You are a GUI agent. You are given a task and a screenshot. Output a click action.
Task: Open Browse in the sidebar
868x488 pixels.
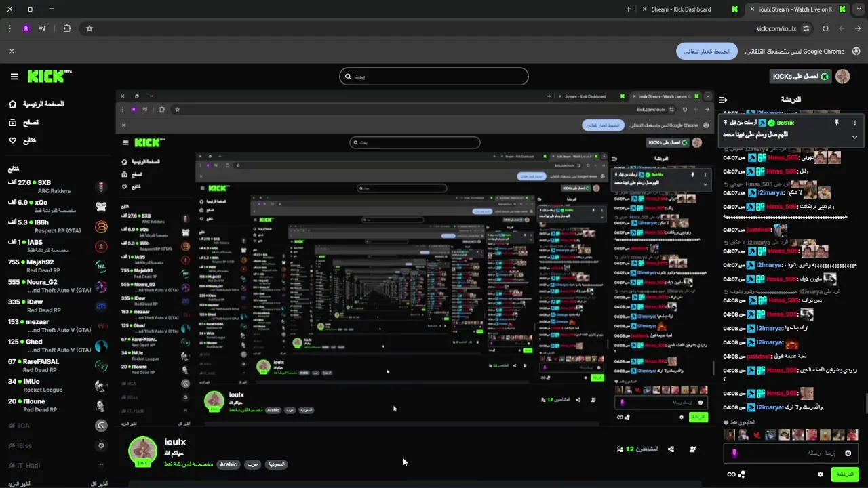coord(23,123)
